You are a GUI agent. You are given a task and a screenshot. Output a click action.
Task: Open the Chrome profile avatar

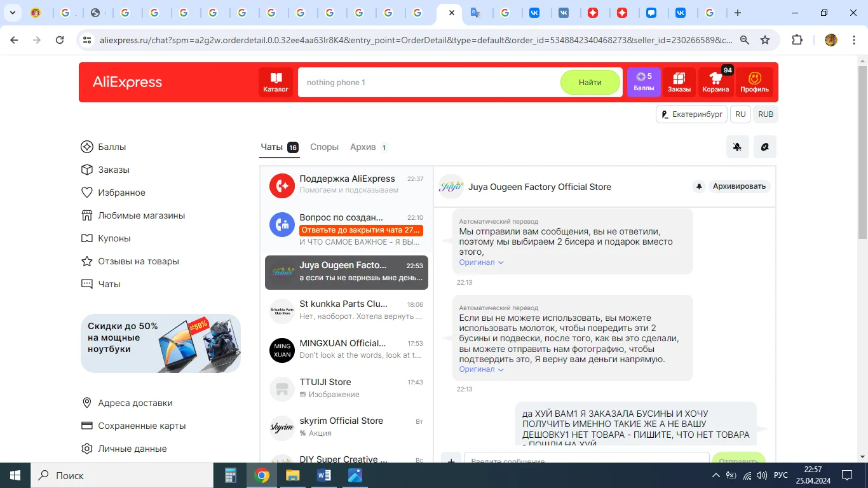click(831, 40)
